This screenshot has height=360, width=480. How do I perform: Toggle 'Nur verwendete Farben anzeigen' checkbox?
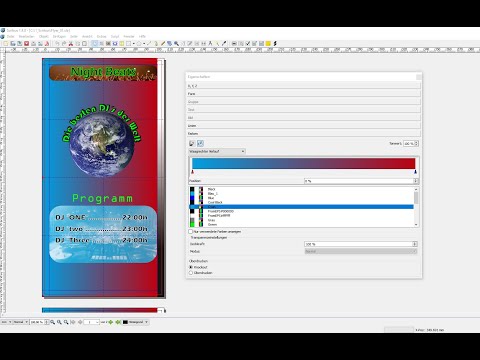pyautogui.click(x=191, y=231)
